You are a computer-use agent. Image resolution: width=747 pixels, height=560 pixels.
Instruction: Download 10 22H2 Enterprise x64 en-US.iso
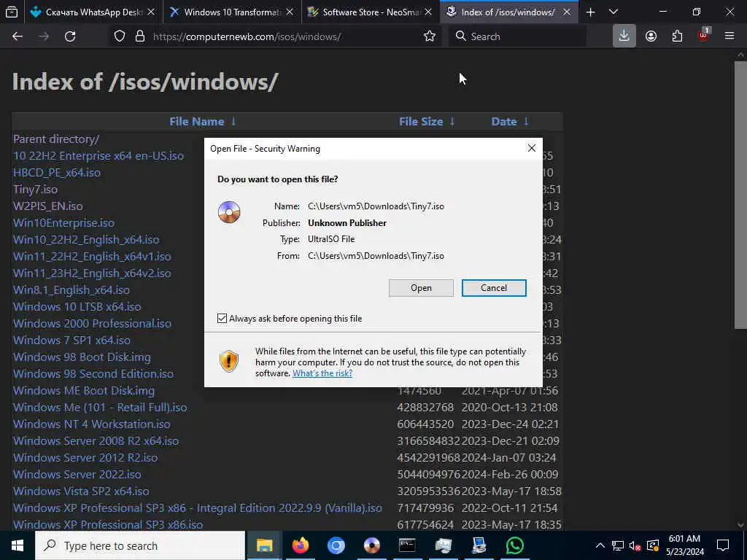pyautogui.click(x=98, y=156)
